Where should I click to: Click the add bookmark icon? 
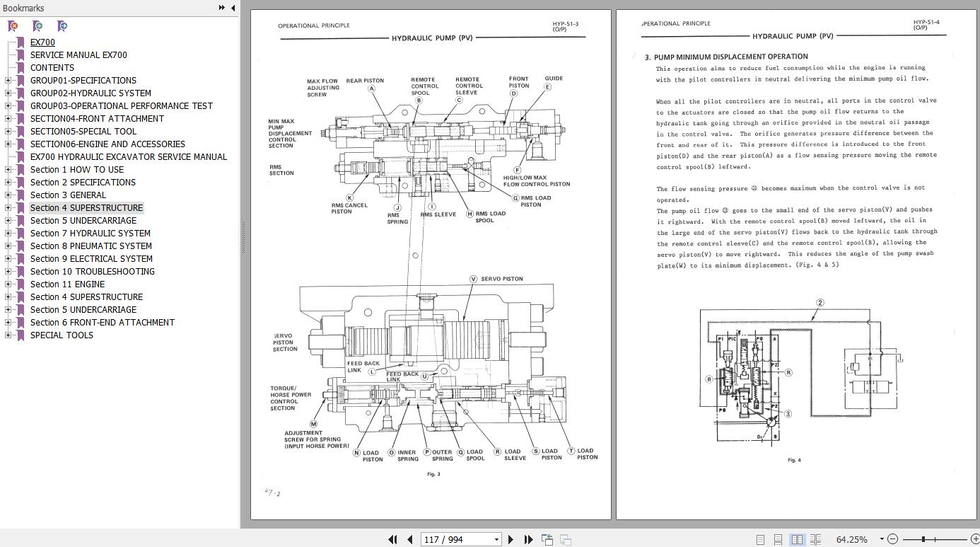37,26
